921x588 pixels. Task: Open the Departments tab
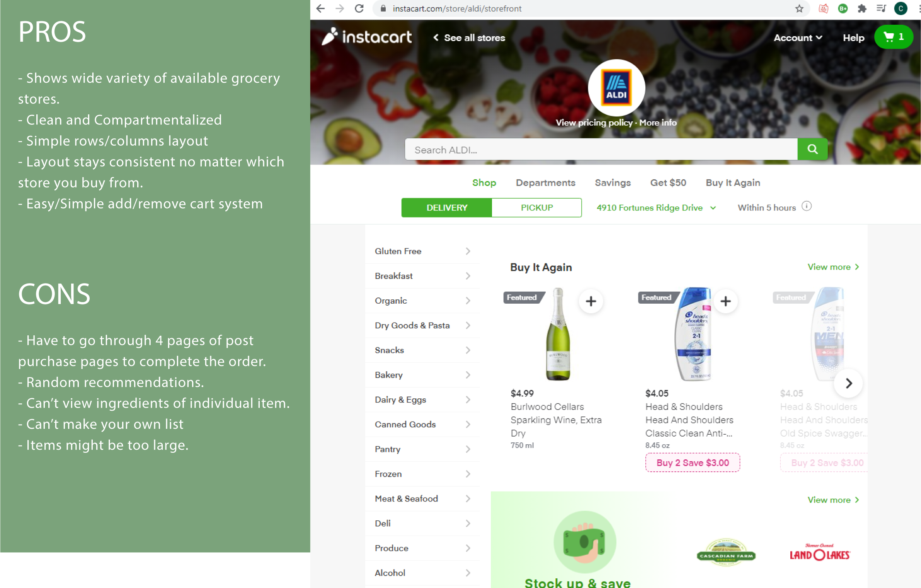tap(545, 183)
